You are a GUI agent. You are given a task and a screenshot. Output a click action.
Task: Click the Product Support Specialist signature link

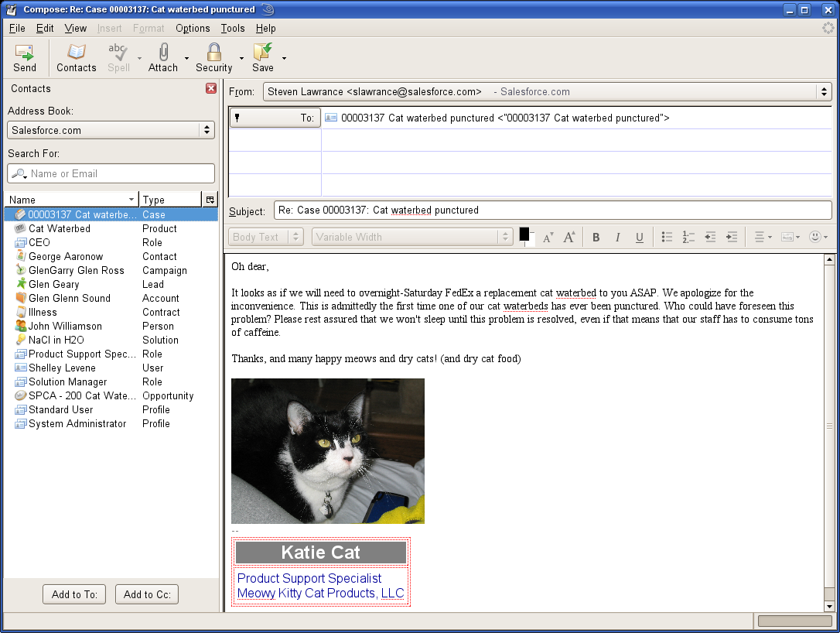tap(309, 578)
